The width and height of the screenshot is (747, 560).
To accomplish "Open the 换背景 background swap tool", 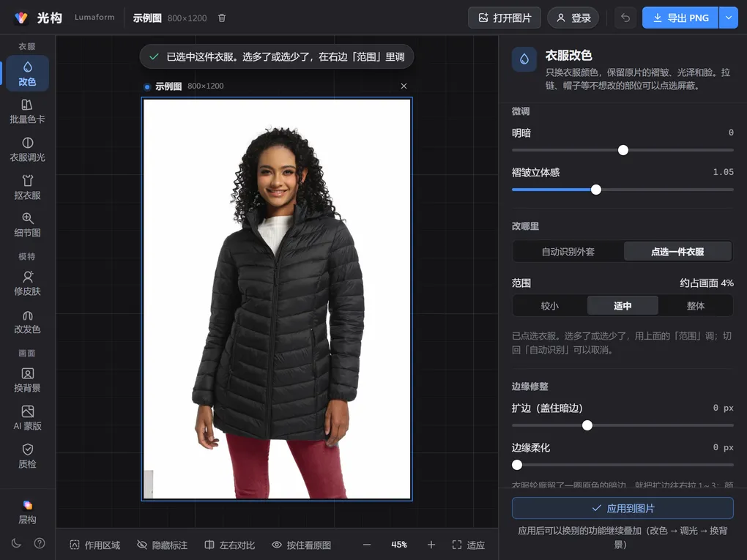I will click(x=27, y=380).
